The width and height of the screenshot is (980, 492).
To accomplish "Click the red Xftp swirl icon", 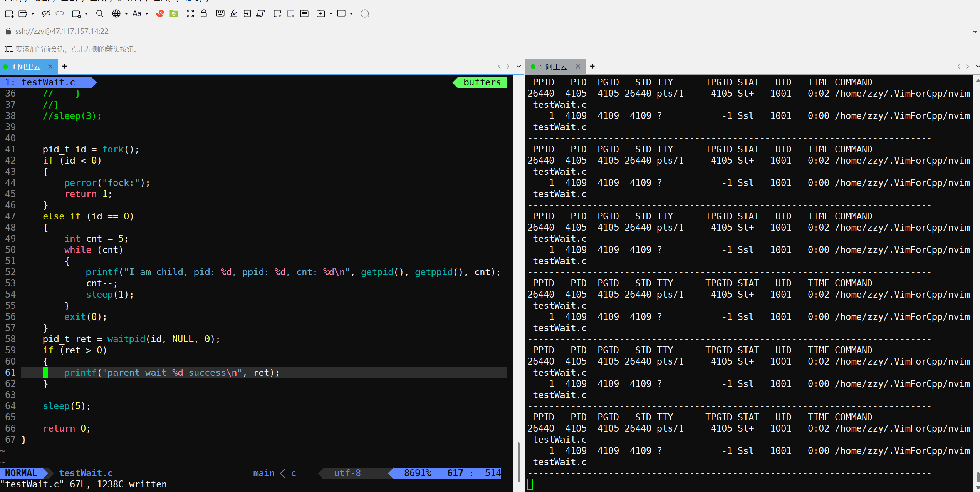I will 160,14.
